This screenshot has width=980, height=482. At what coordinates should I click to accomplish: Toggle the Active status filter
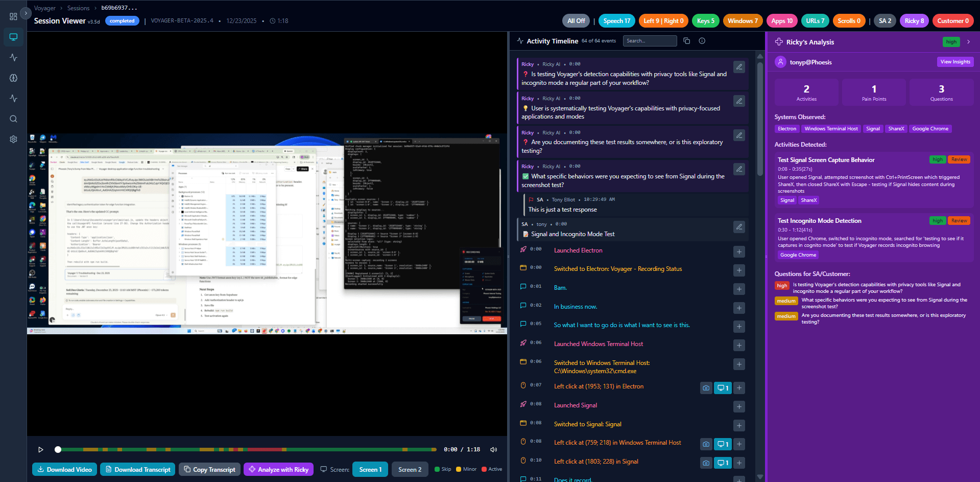click(x=491, y=469)
